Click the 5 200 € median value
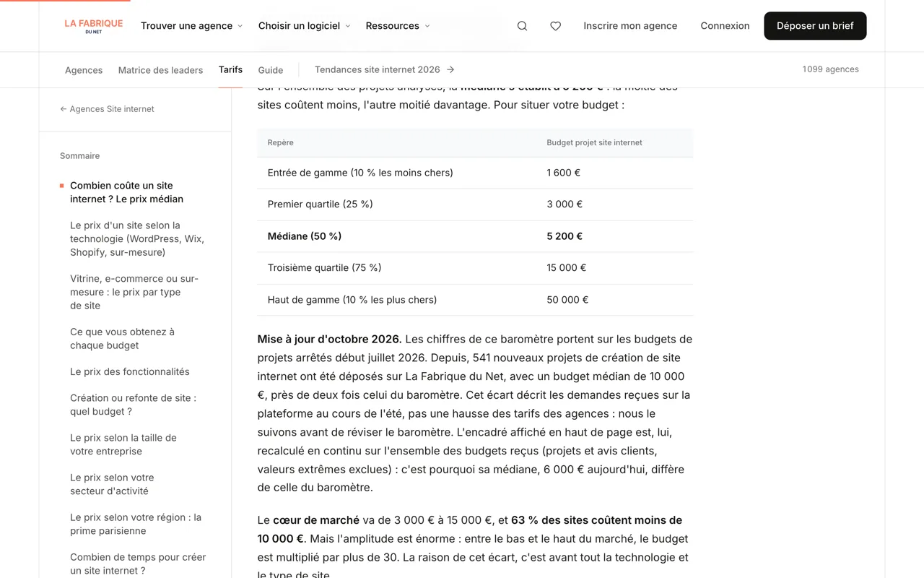The image size is (924, 578). click(x=565, y=236)
